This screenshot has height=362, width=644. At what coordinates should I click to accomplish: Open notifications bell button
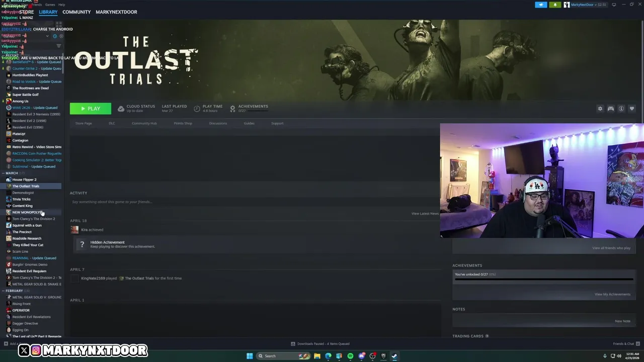(555, 5)
